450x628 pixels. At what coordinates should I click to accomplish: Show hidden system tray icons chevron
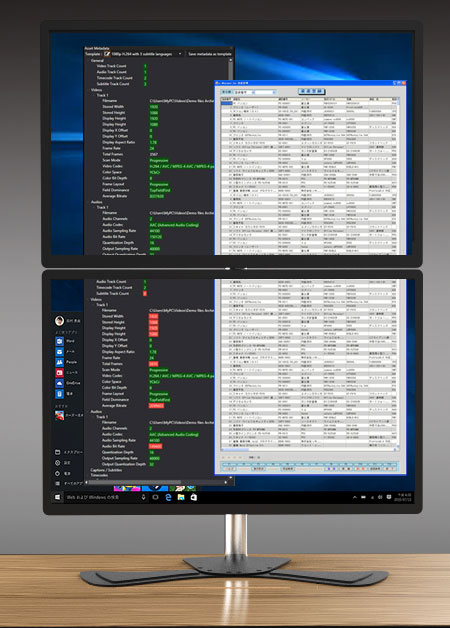(354, 497)
